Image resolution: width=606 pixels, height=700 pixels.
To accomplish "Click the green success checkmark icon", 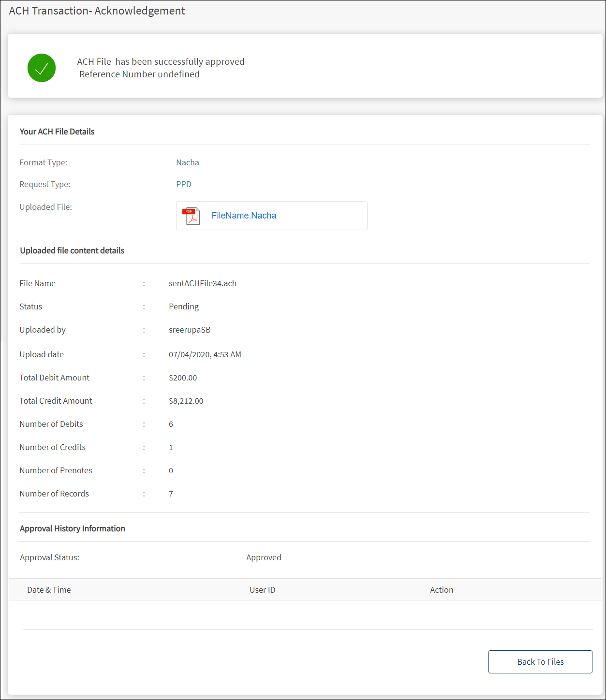I will coord(42,68).
